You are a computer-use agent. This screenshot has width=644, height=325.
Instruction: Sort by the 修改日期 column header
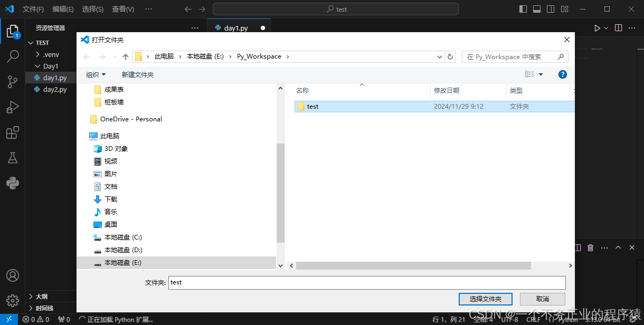point(468,91)
